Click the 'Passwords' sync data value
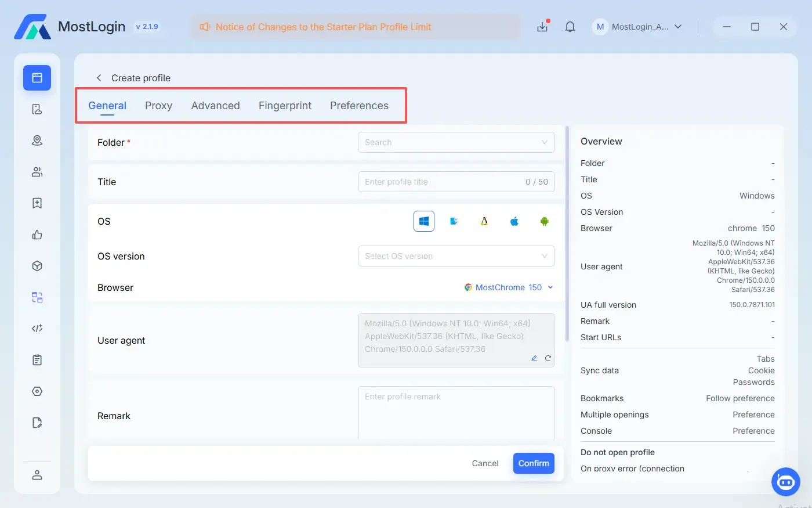The image size is (812, 508). click(x=754, y=382)
